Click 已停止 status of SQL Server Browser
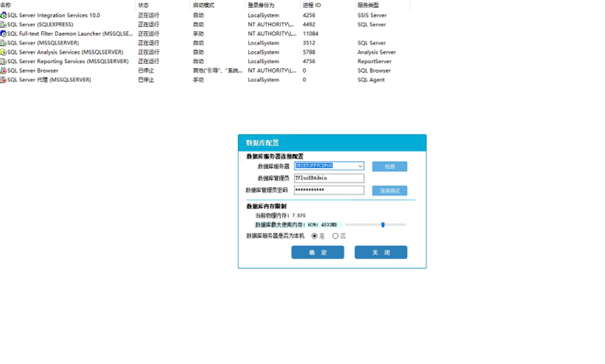Viewport: 605px width, 364px height. click(146, 70)
